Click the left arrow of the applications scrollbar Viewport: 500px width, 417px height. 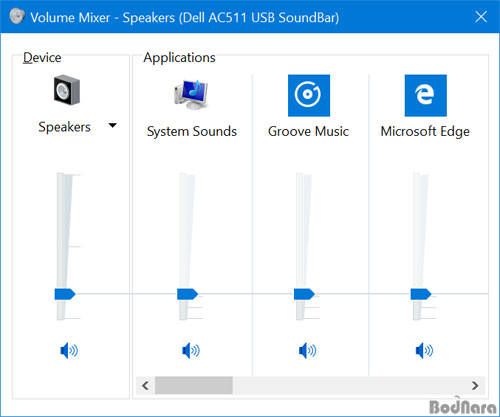point(145,386)
